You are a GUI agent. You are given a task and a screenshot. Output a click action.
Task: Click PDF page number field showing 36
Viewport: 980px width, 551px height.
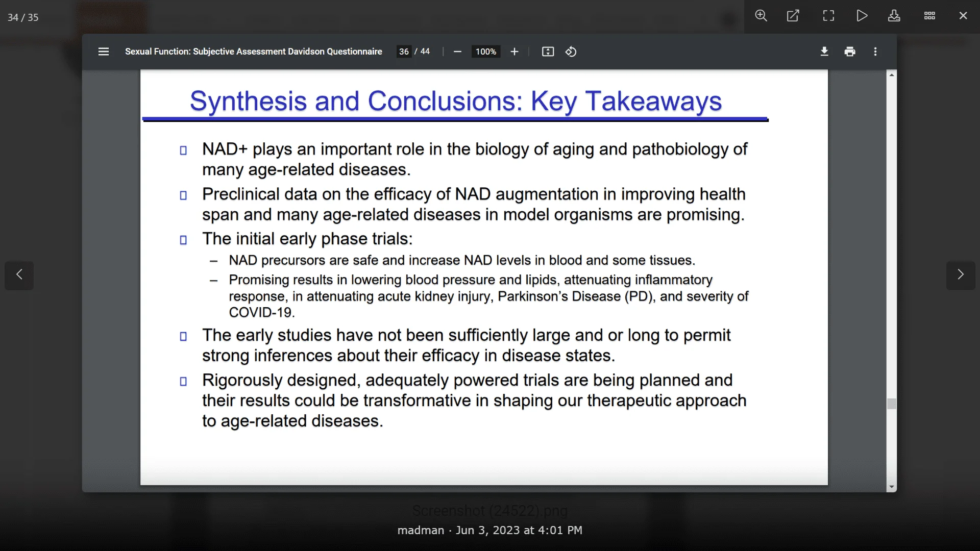[x=404, y=52]
